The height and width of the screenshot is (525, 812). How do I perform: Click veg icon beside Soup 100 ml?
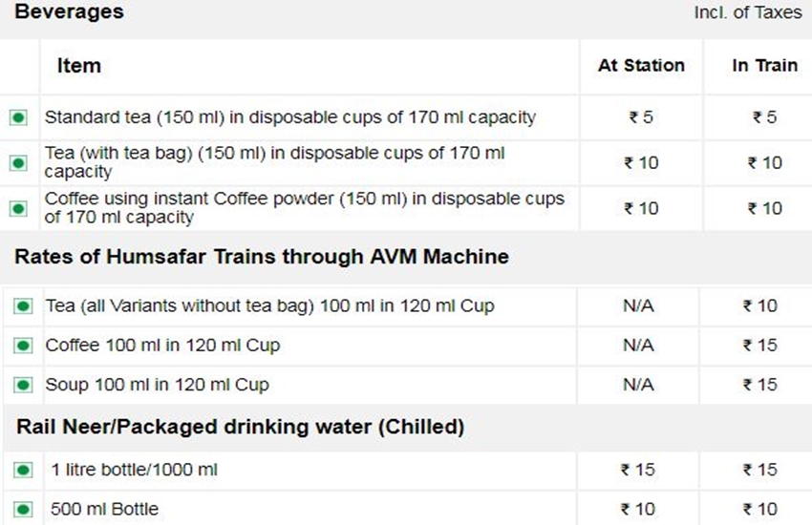pyautogui.click(x=23, y=385)
